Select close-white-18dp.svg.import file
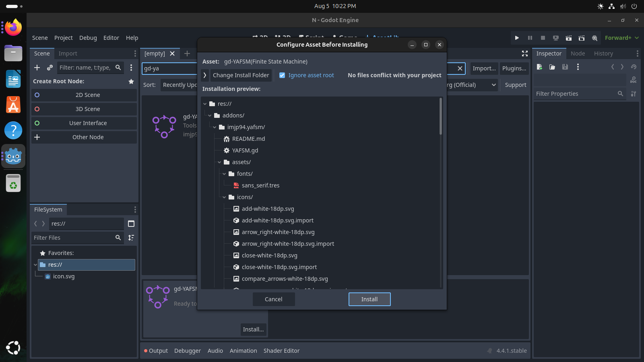 click(x=279, y=267)
